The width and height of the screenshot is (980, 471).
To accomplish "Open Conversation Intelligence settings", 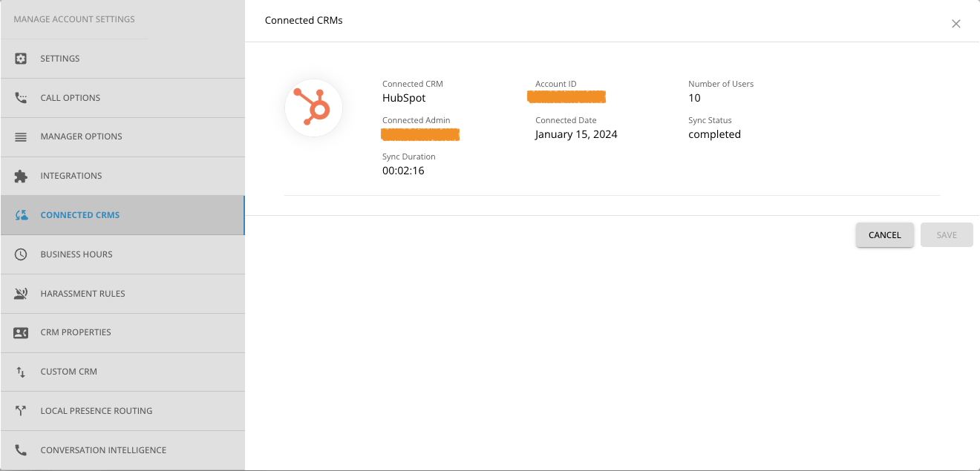I will click(122, 450).
